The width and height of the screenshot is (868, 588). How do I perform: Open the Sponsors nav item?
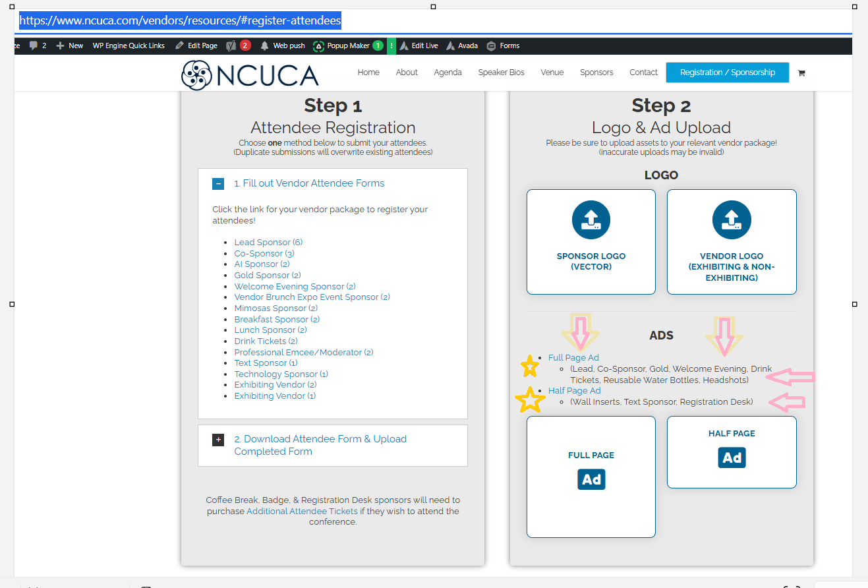tap(596, 73)
